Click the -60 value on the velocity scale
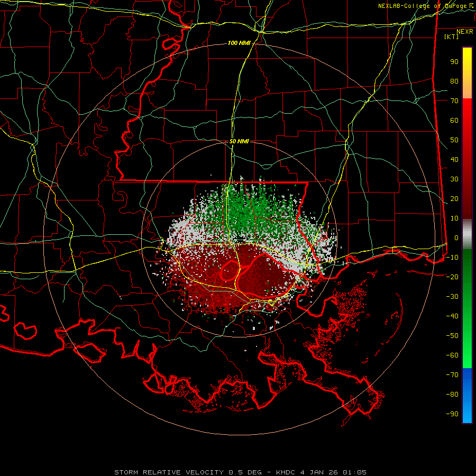 (x=452, y=355)
